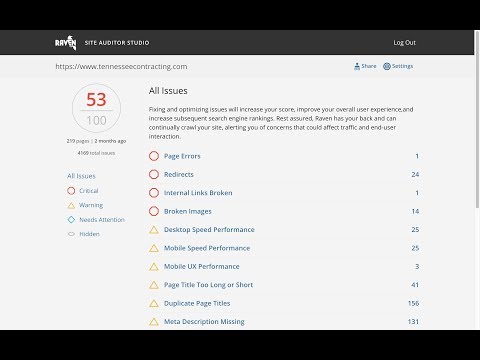Click the Share person icon
Image resolution: width=480 pixels, height=360 pixels.
coord(357,66)
